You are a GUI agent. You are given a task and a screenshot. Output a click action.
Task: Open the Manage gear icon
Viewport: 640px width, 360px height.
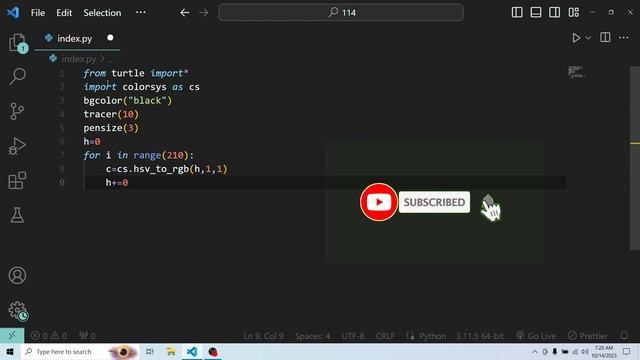[x=18, y=311]
